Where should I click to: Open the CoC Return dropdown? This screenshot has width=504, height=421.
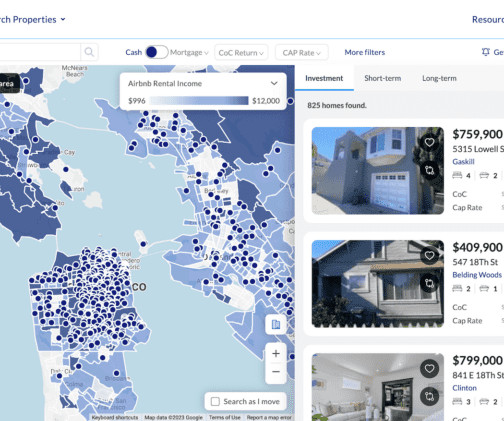pyautogui.click(x=241, y=53)
